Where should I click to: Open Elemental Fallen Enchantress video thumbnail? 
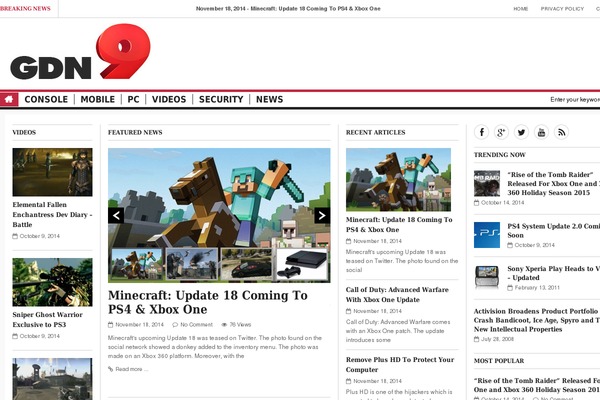point(52,172)
